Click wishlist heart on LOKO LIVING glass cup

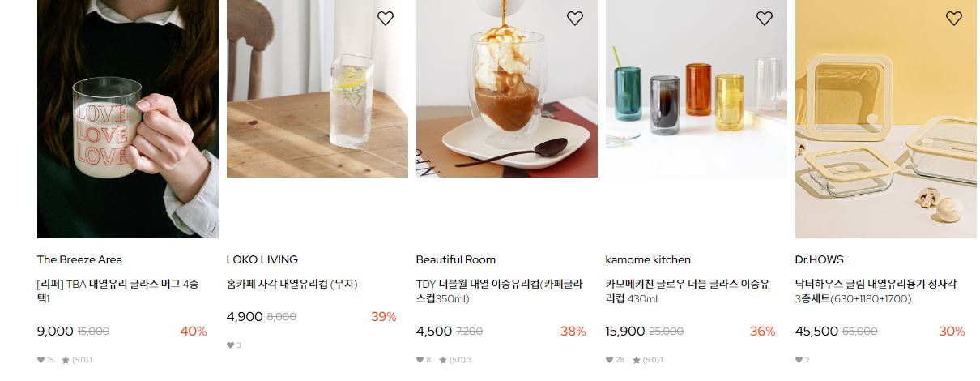coord(386,18)
